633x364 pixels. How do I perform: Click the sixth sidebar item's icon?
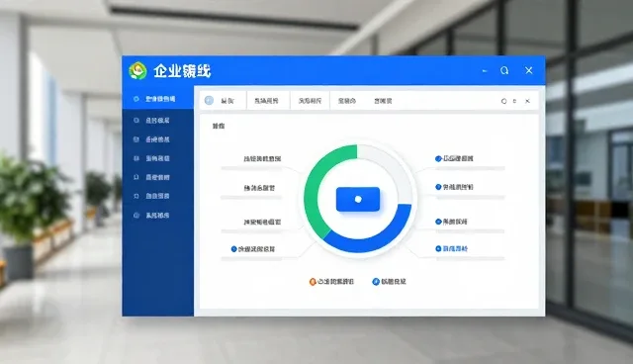tap(136, 196)
